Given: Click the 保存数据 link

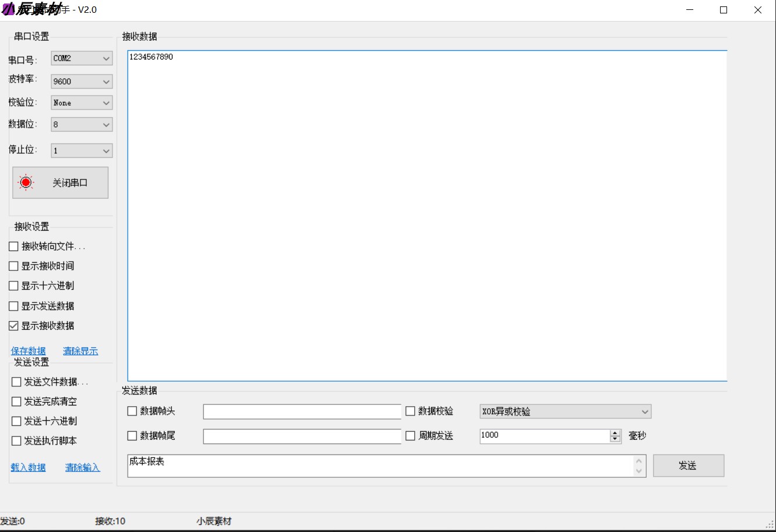Looking at the screenshot, I should pyautogui.click(x=28, y=351).
